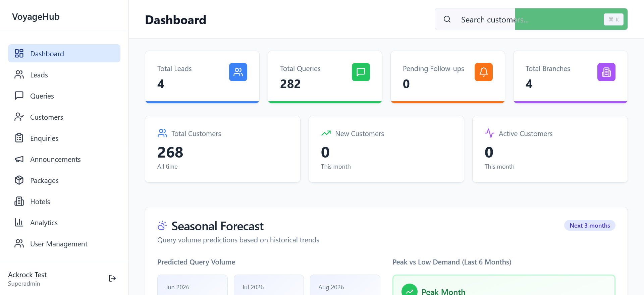Image resolution: width=644 pixels, height=295 pixels.
Task: Click the Peak Month label
Action: pos(443,292)
